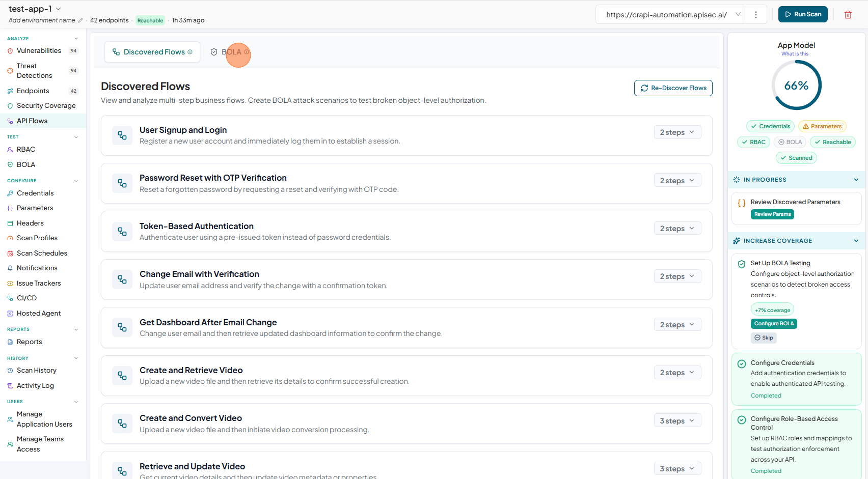The height and width of the screenshot is (479, 868).
Task: Click the Run Scan button
Action: (x=803, y=14)
